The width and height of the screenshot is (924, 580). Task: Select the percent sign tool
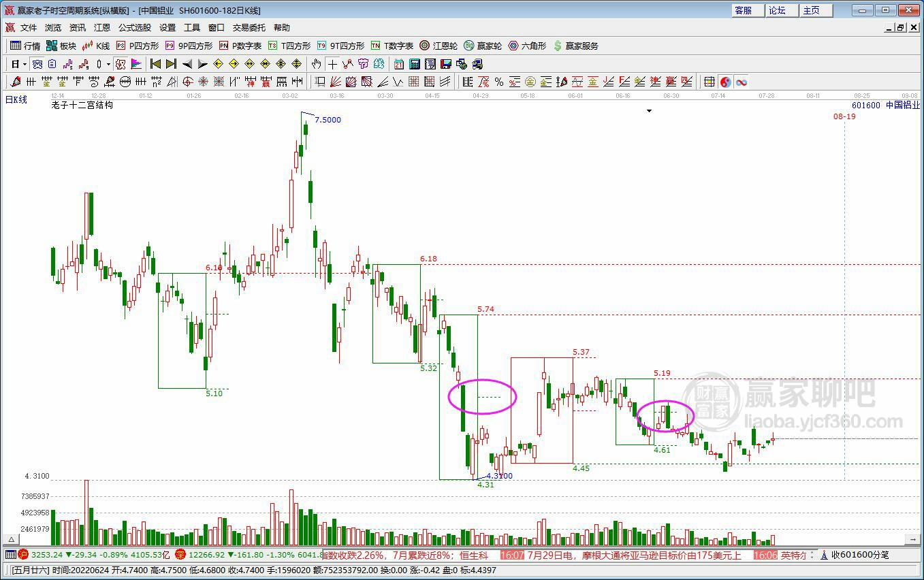pyautogui.click(x=499, y=82)
